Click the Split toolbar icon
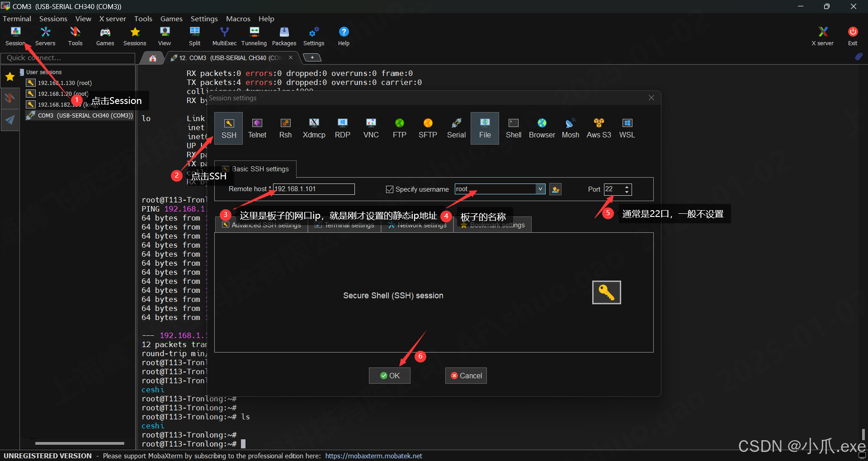This screenshot has width=868, height=461. pyautogui.click(x=194, y=36)
